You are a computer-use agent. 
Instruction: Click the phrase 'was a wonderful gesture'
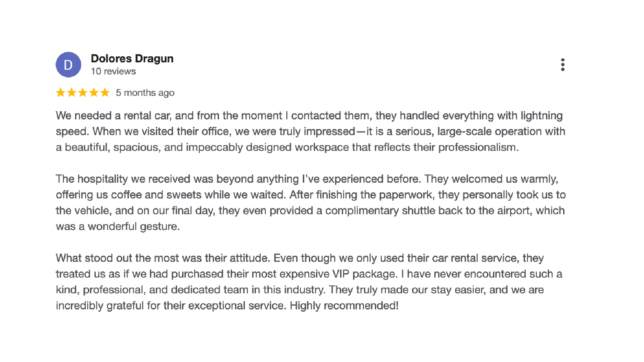118,226
